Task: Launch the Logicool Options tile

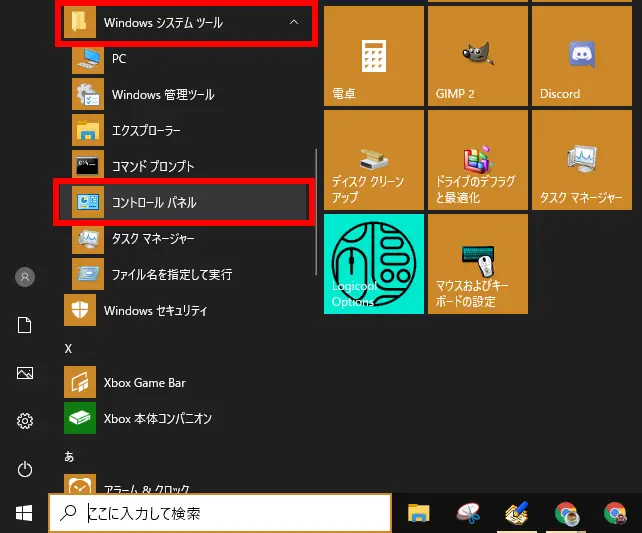Action: (374, 264)
